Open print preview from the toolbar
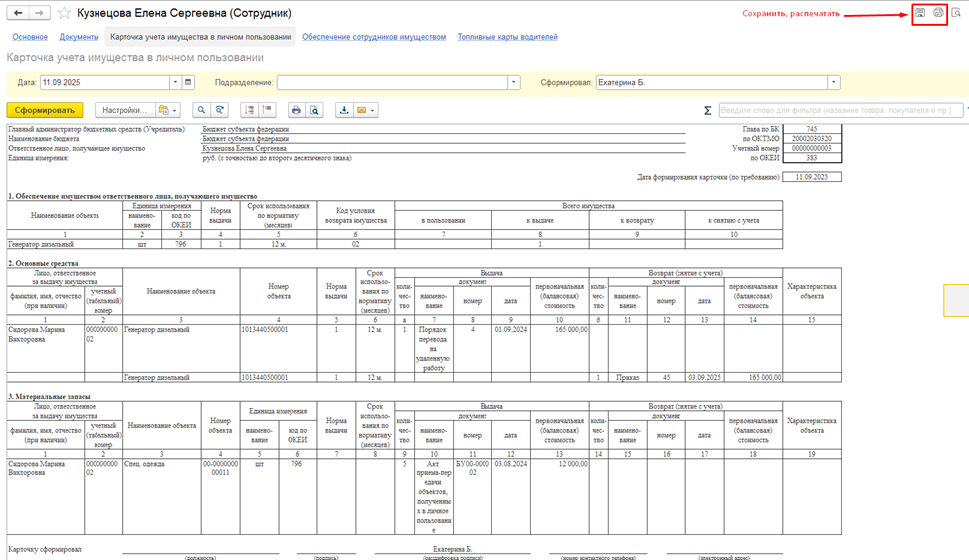 click(x=314, y=110)
